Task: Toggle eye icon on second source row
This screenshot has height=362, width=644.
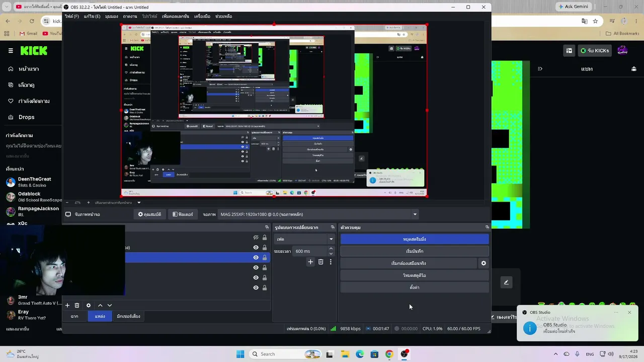Action: 256,247
